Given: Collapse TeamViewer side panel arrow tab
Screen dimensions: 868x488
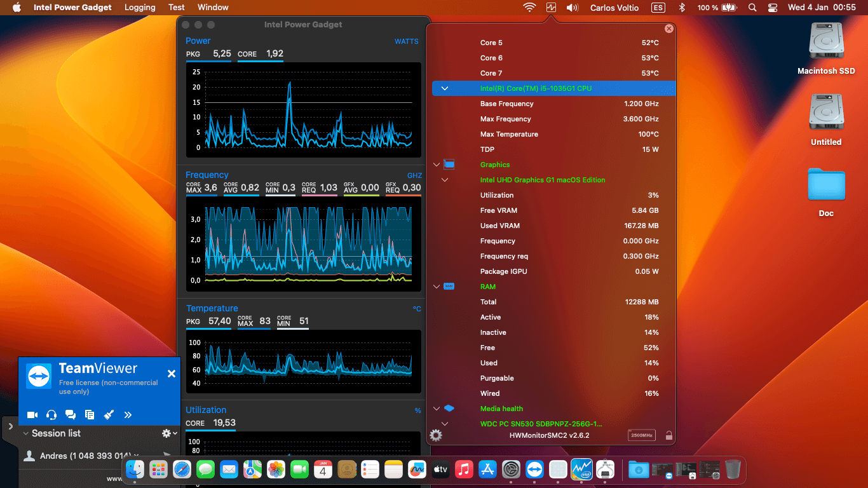Looking at the screenshot, I should (x=10, y=427).
